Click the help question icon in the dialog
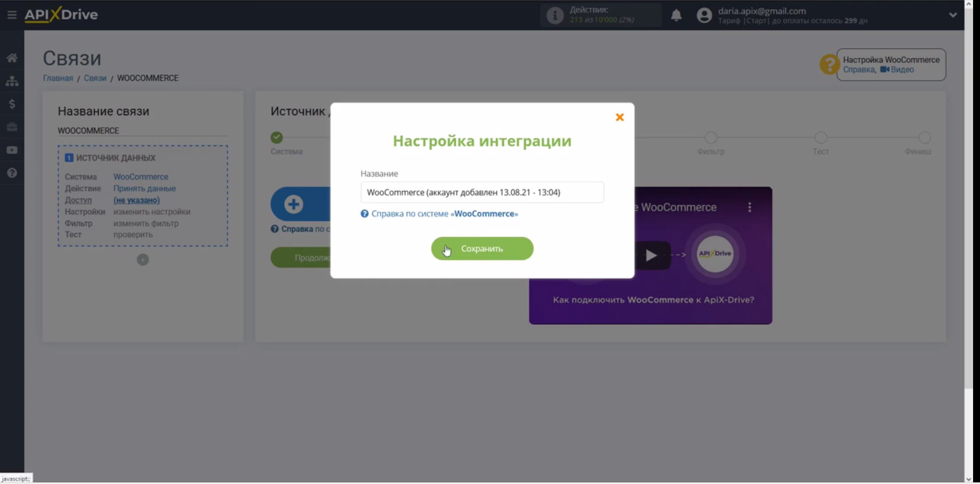 coord(365,214)
